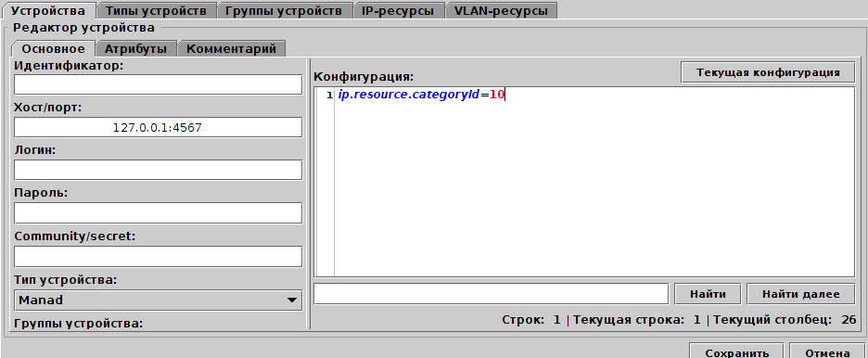The image size is (868, 358).
Task: Click the Найти button
Action: 708,294
